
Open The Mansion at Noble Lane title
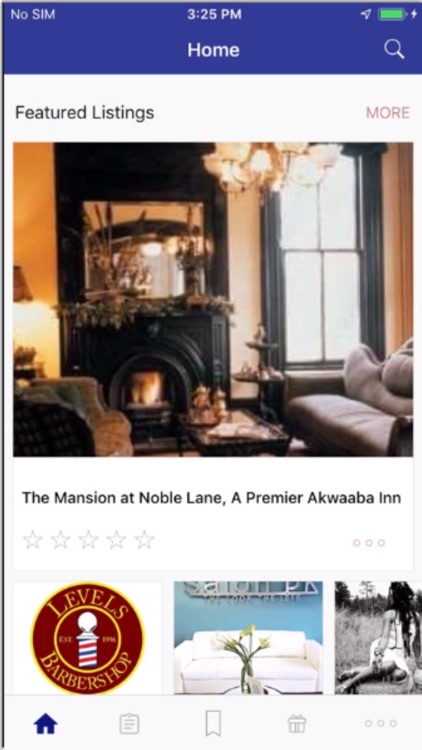[x=211, y=498]
